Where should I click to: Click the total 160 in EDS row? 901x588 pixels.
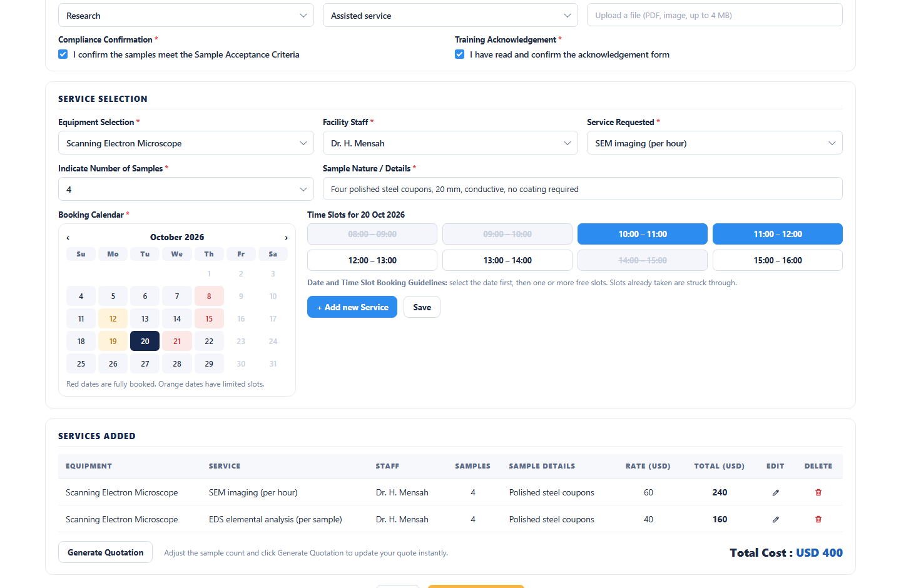pos(720,519)
